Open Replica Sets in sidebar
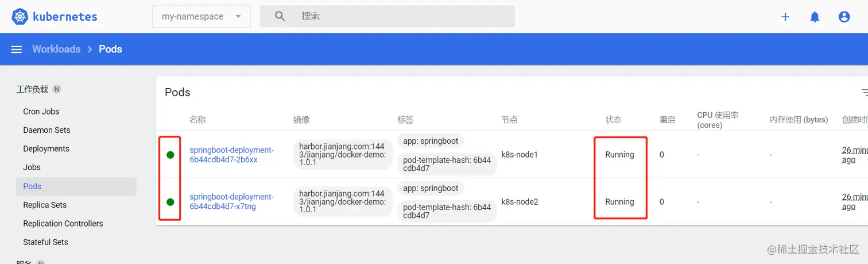The height and width of the screenshot is (264, 868). [45, 205]
